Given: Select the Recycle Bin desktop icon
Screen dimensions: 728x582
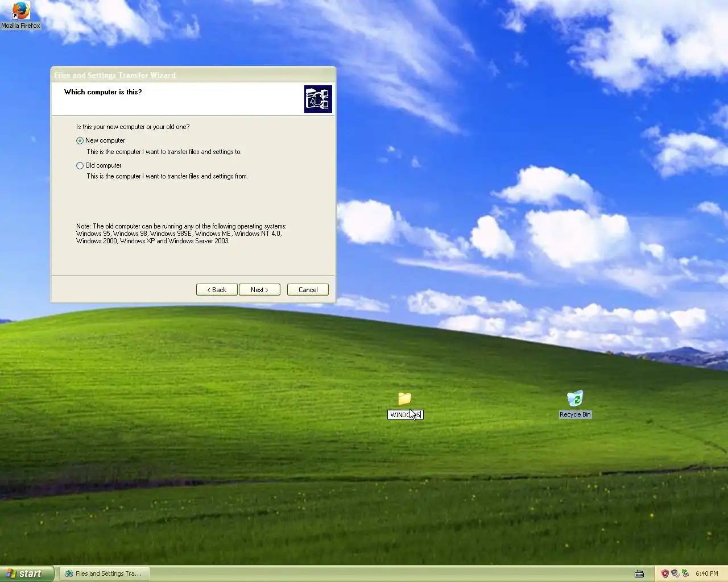Looking at the screenshot, I should click(575, 404).
